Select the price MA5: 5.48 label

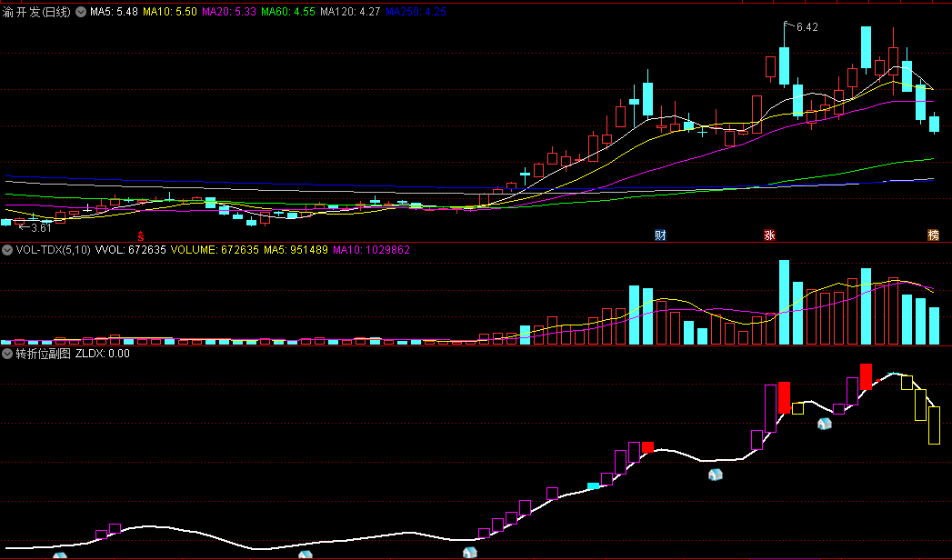[x=115, y=12]
